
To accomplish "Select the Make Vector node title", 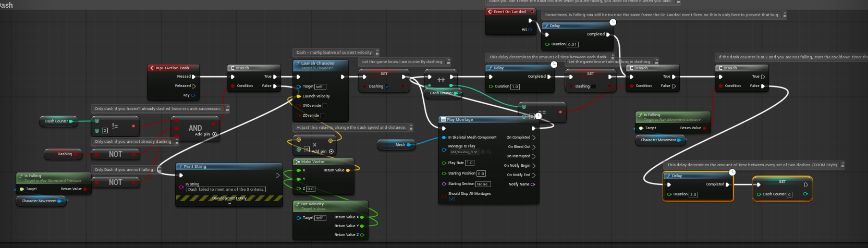I will click(x=313, y=162).
